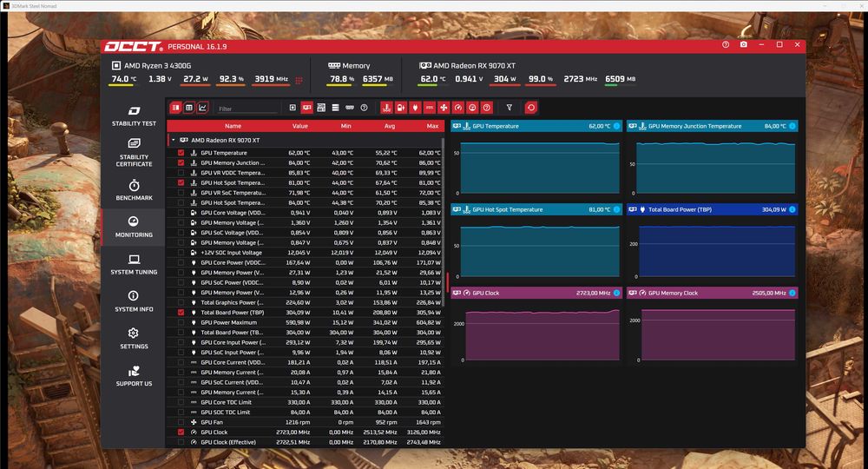
Task: Reset min/max values with red refresh button
Action: [x=531, y=108]
